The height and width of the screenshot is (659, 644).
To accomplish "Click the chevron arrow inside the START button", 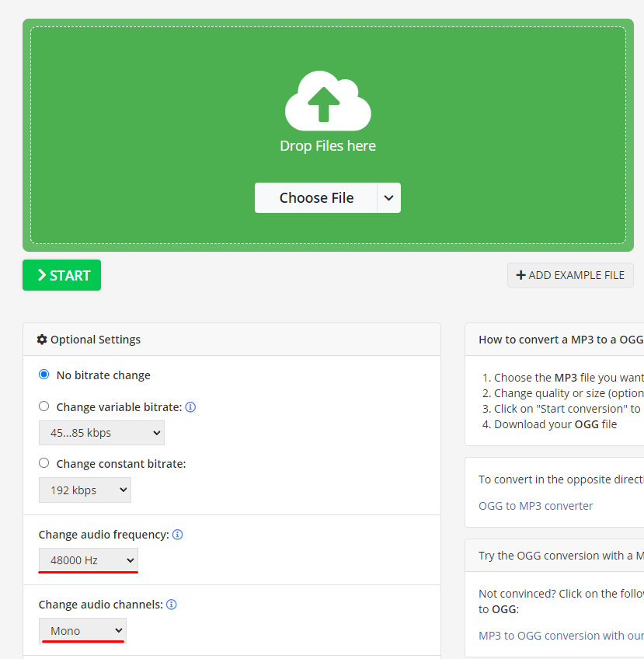I will click(x=40, y=274).
